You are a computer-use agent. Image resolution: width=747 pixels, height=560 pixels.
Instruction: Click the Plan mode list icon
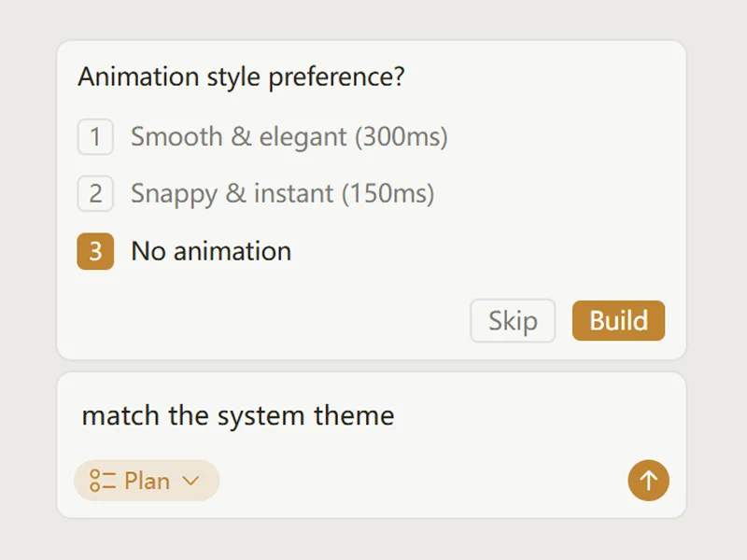103,481
